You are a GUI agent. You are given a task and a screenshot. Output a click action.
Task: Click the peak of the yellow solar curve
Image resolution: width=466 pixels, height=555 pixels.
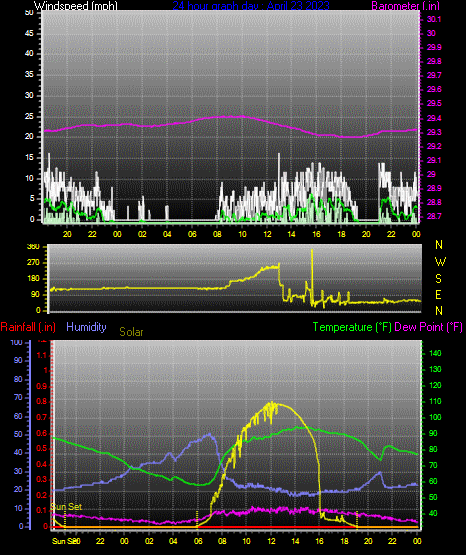272,403
